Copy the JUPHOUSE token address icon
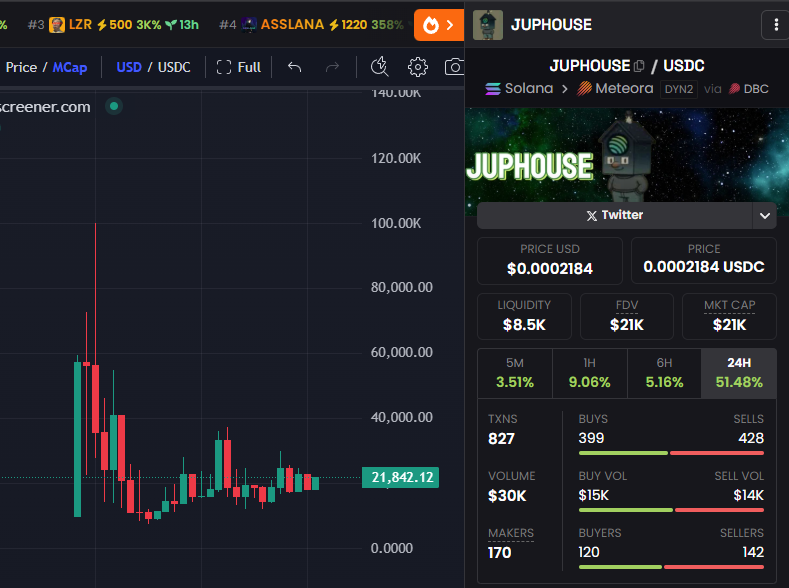The width and height of the screenshot is (789, 588). tap(639, 66)
